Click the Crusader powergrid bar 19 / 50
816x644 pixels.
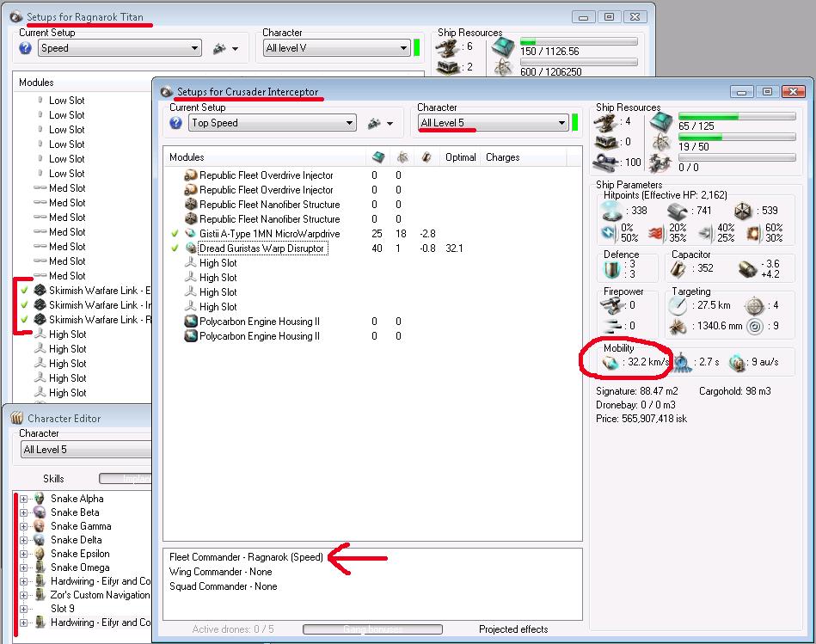(737, 138)
